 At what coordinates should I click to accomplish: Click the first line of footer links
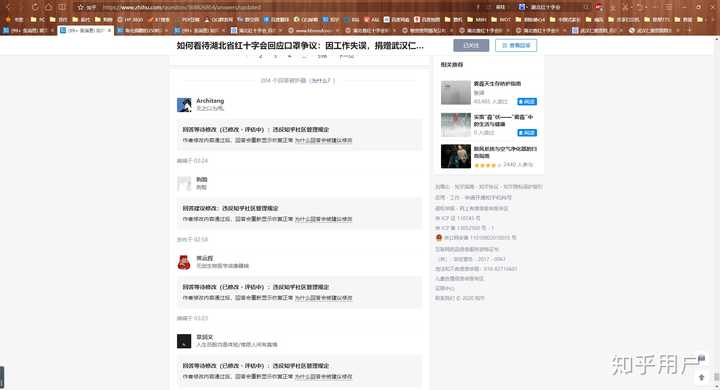pyautogui.click(x=489, y=187)
